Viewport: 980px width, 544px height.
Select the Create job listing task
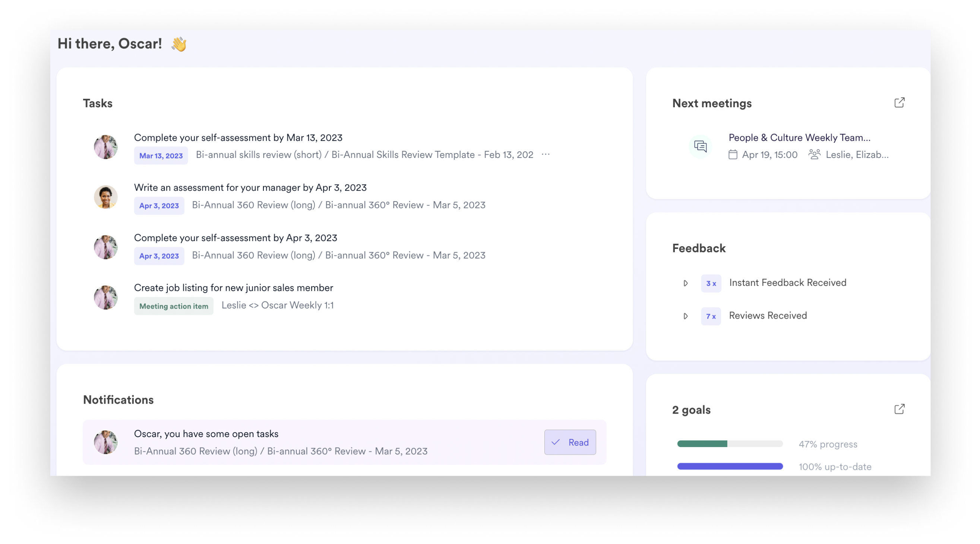233,288
